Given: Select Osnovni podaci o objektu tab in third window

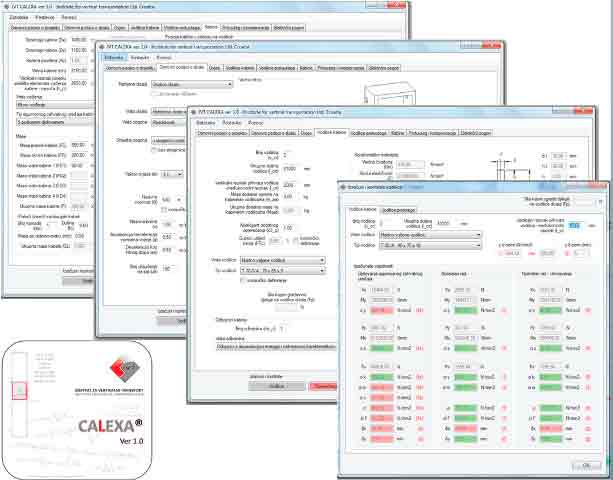Looking at the screenshot, I should pos(222,133).
